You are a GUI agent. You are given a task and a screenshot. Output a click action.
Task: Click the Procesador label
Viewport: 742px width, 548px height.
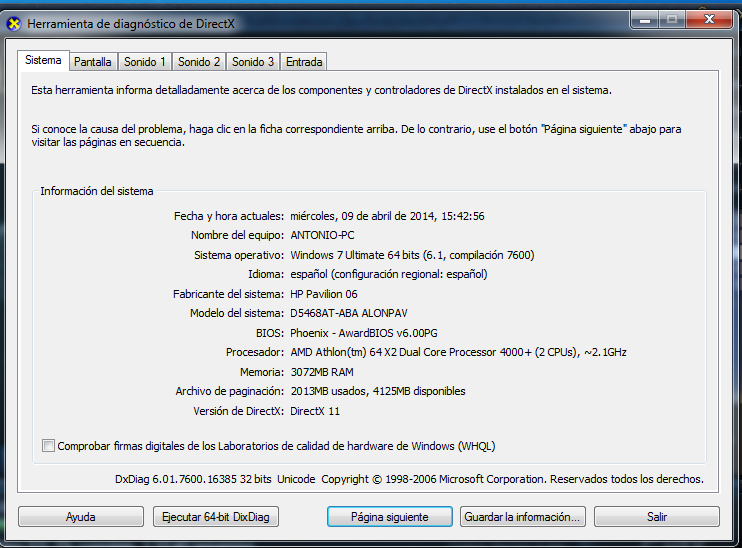click(x=255, y=353)
